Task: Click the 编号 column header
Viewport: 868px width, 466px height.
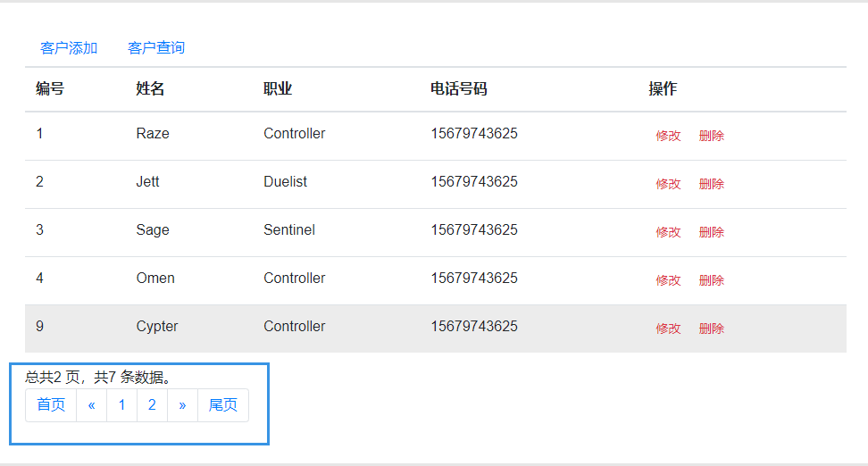Action: [x=50, y=88]
